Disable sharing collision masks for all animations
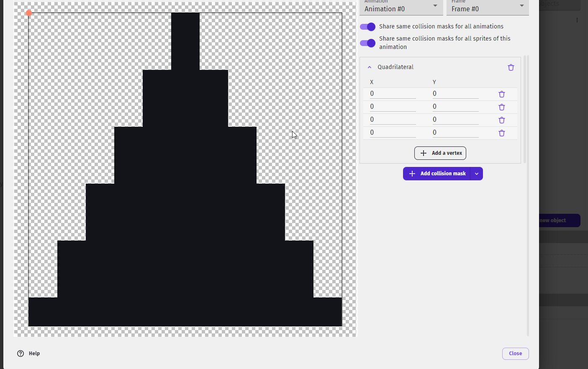588x369 pixels. (367, 26)
